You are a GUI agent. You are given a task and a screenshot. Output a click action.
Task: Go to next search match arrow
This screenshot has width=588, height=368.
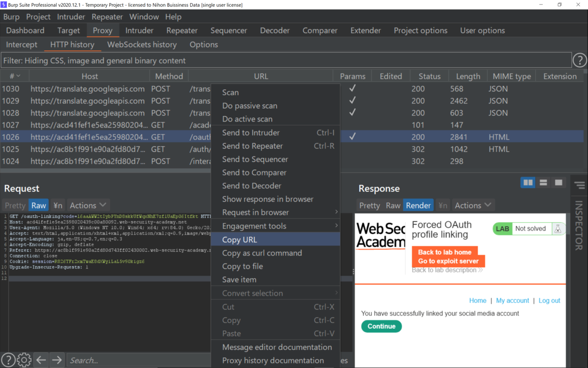[x=57, y=360]
